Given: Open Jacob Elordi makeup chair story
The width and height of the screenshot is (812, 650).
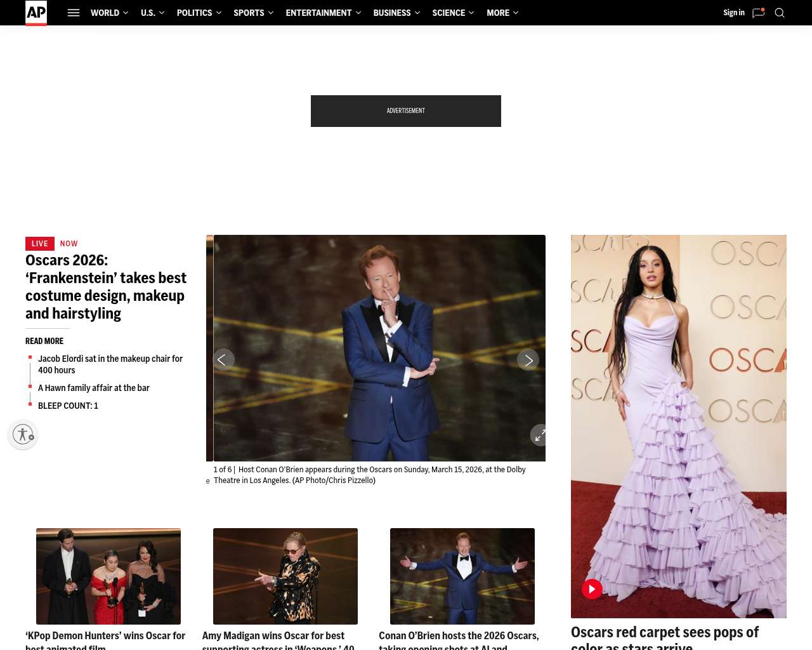Looking at the screenshot, I should coord(110,364).
